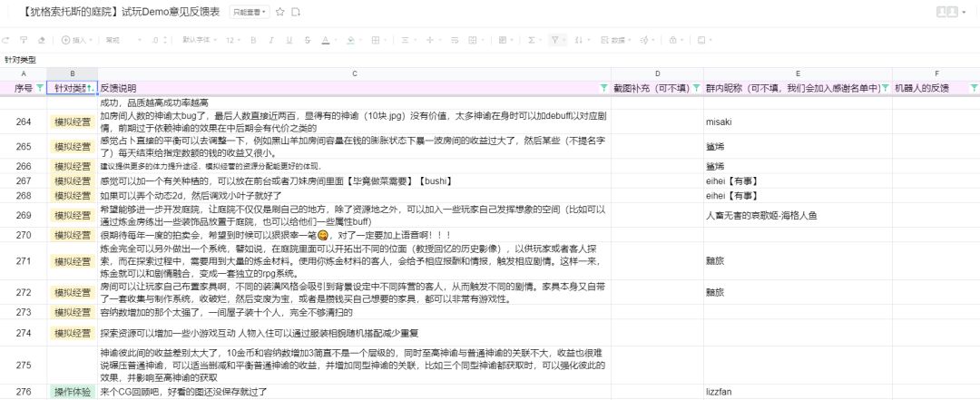
Task: Open the 只能查看 permission dropdown
Action: (250, 12)
